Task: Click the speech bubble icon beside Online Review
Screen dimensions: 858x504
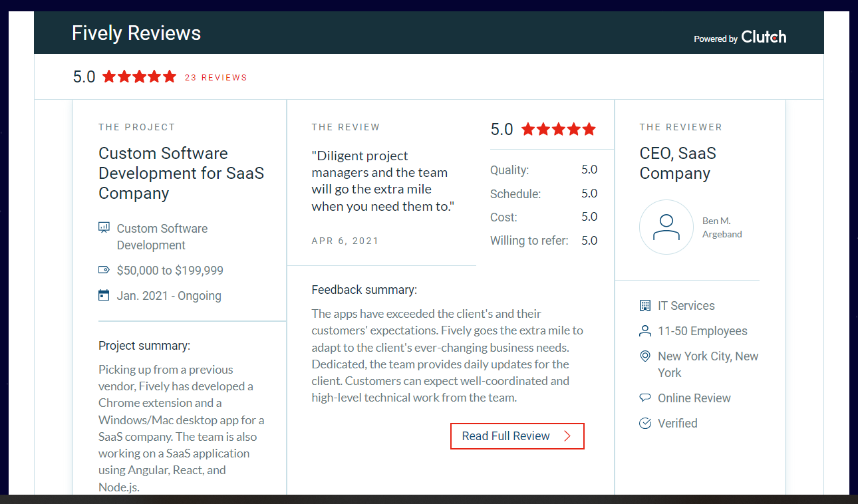Action: click(644, 398)
